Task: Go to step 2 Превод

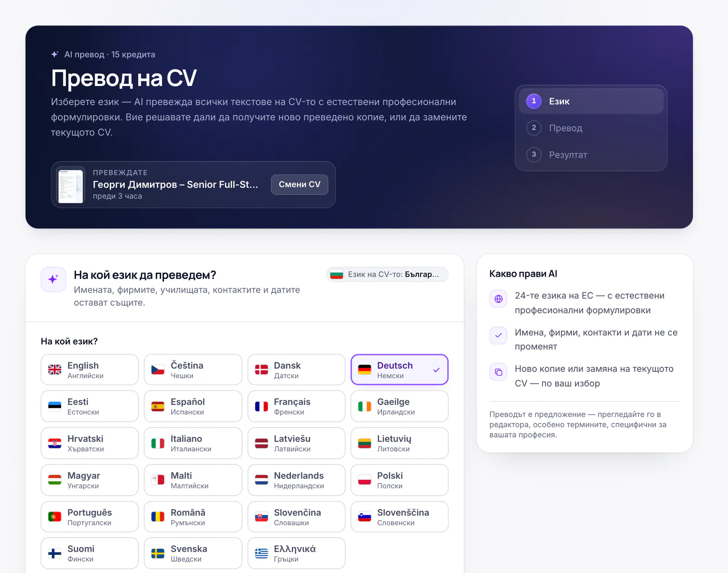Action: coord(591,128)
